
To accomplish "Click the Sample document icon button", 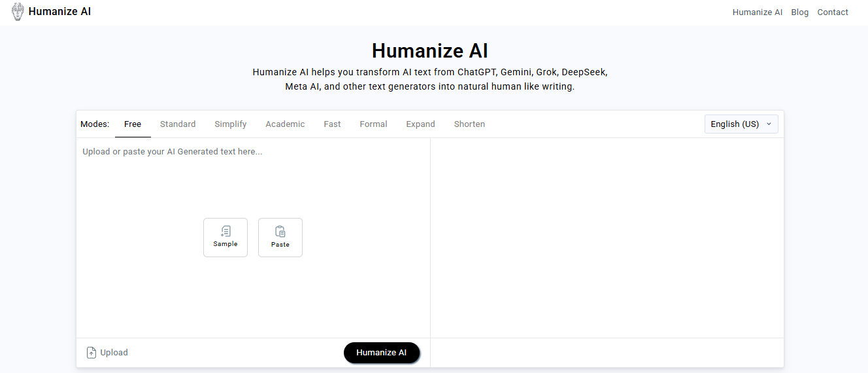I will (x=225, y=238).
